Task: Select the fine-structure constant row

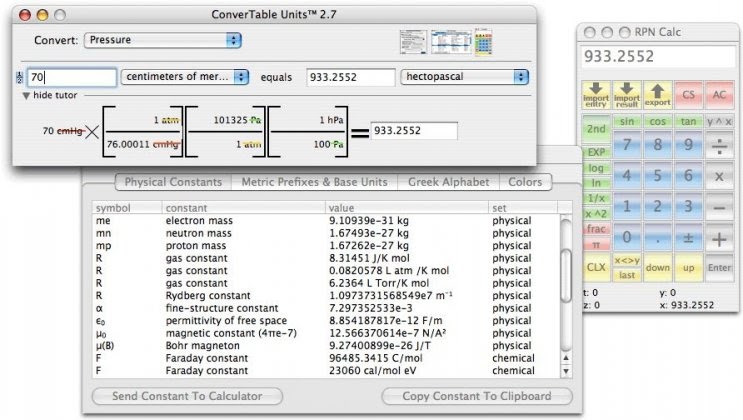Action: click(x=326, y=308)
